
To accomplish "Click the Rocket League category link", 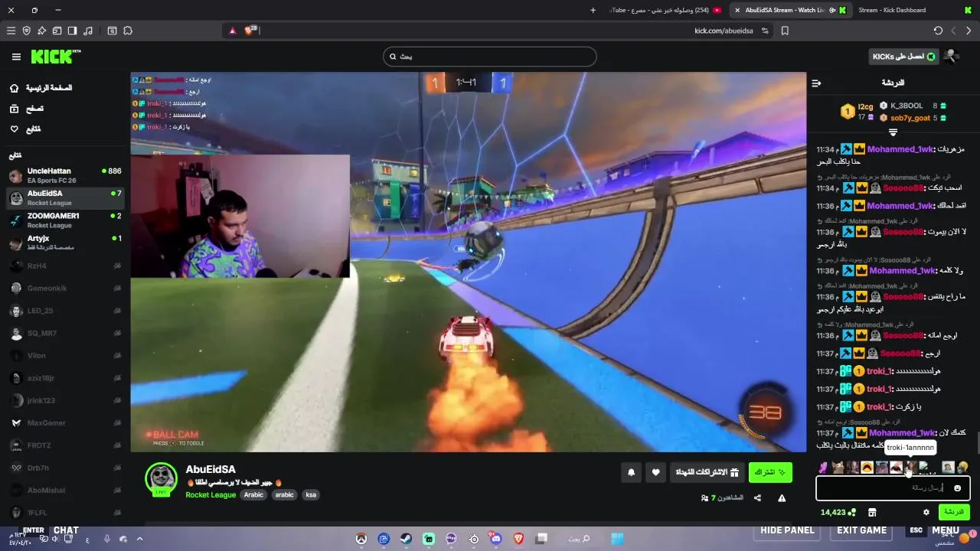I will point(210,494).
